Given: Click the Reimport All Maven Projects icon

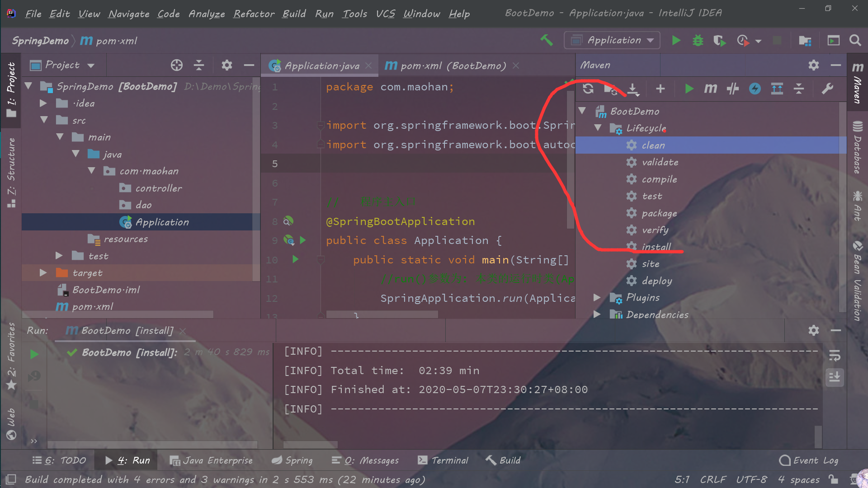Looking at the screenshot, I should coord(588,89).
